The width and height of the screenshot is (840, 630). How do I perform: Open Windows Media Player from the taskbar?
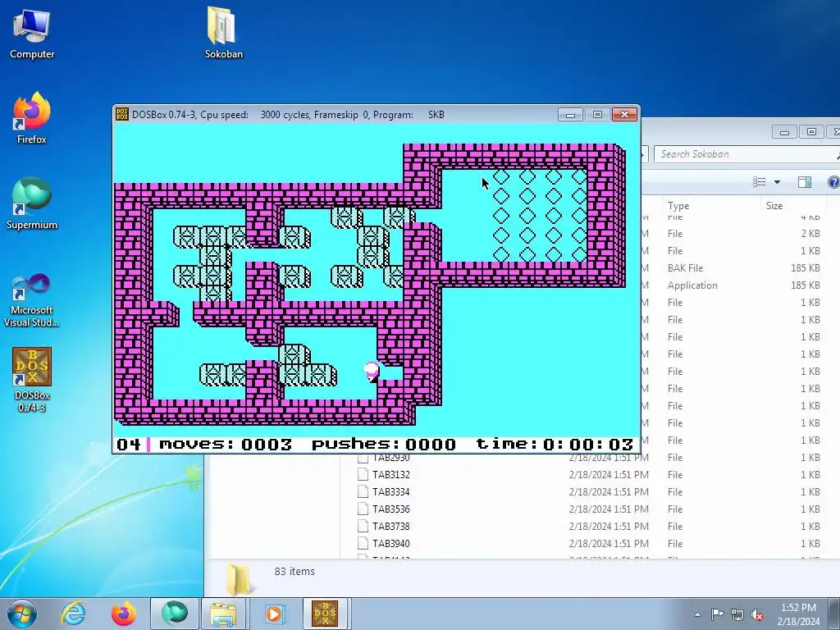click(x=274, y=614)
